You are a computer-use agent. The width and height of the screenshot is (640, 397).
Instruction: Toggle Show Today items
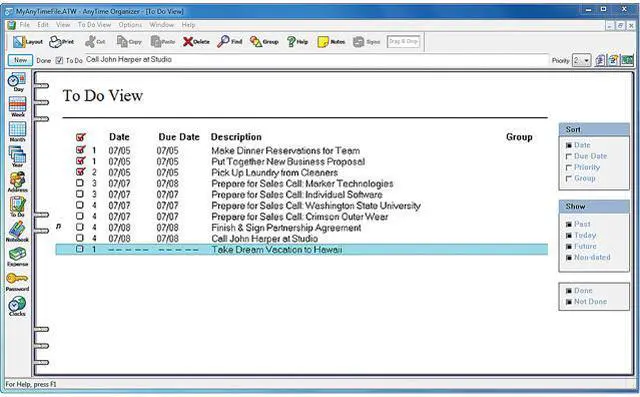tap(569, 235)
